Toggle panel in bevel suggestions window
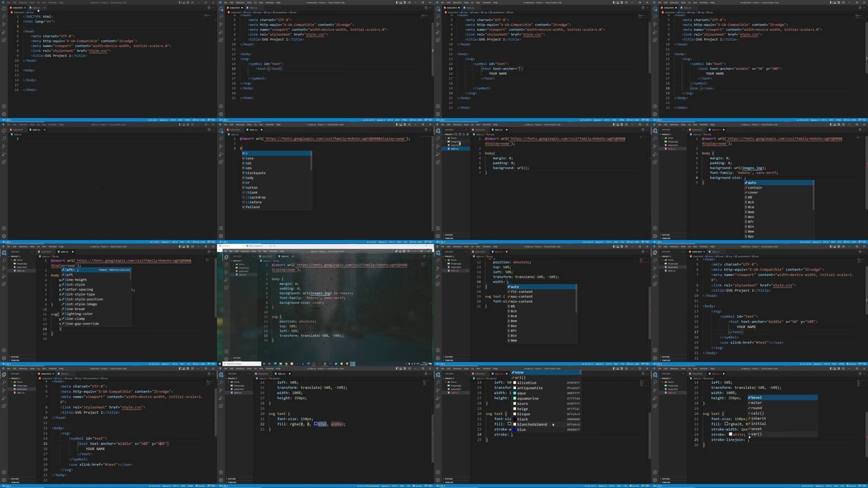The height and width of the screenshot is (488, 868). coord(834,369)
